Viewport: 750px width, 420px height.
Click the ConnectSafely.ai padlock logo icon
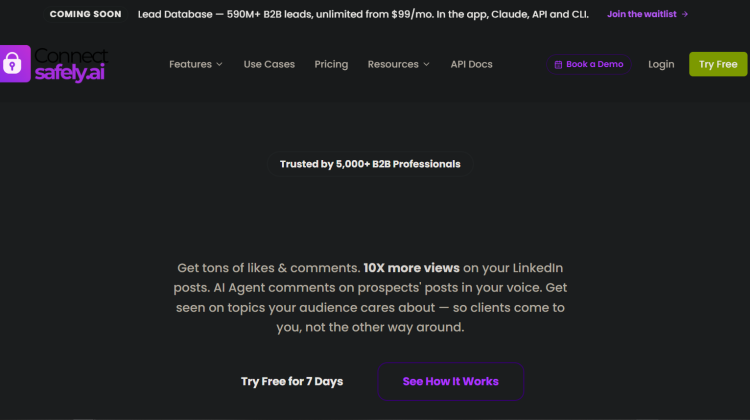pos(15,64)
